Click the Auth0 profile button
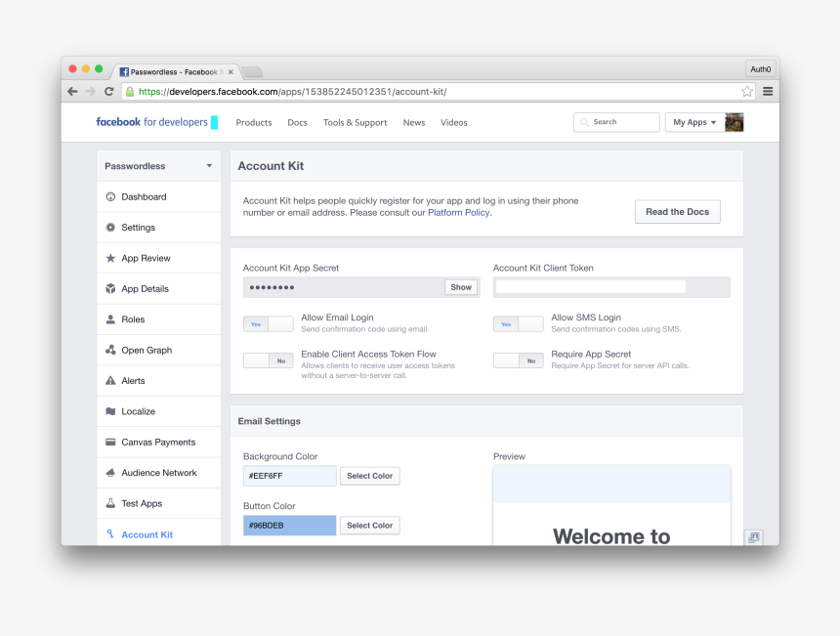This screenshot has height=636, width=840. [x=761, y=69]
